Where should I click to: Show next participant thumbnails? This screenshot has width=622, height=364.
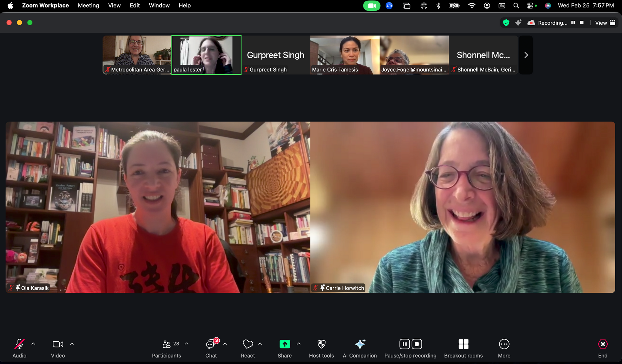tap(526, 55)
